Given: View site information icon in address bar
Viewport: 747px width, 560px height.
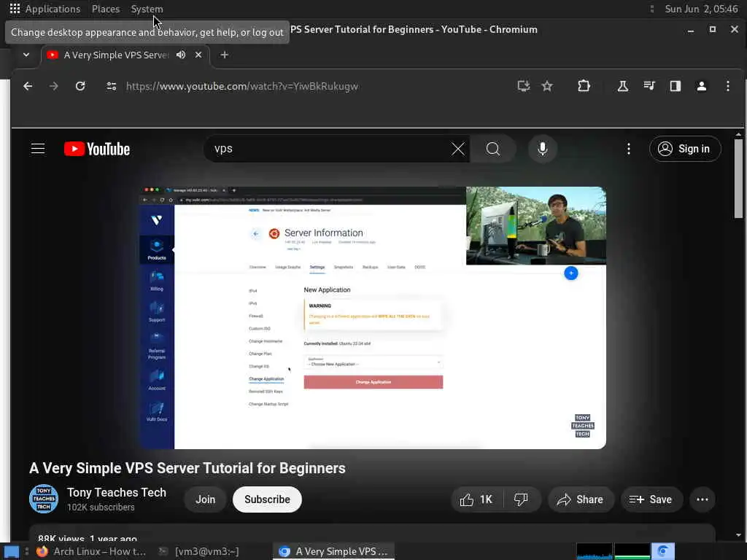Looking at the screenshot, I should point(112,86).
